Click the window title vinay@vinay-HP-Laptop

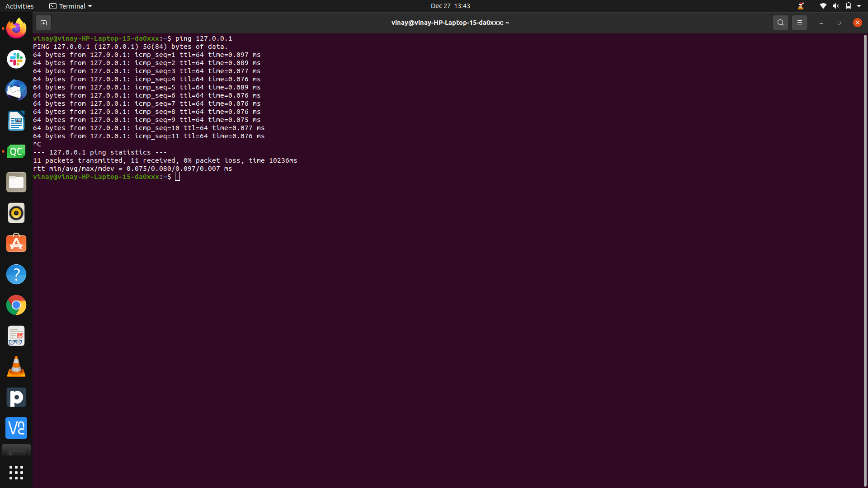450,23
